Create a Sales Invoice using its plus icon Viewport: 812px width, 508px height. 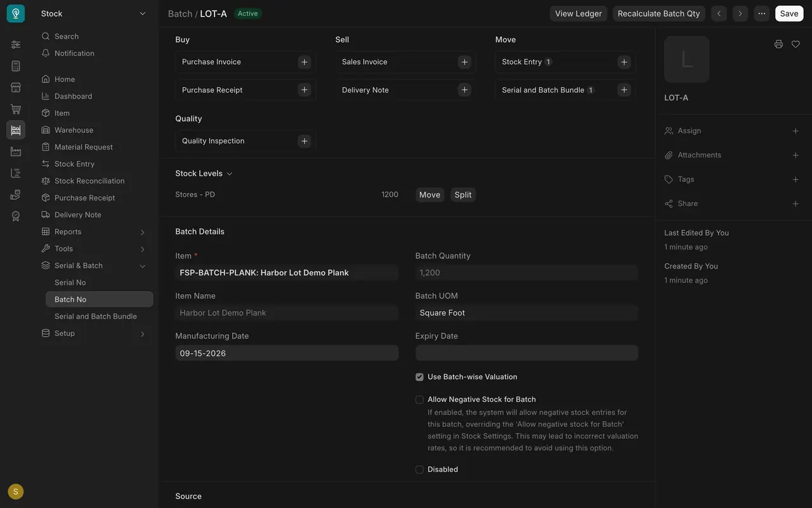tap(464, 62)
